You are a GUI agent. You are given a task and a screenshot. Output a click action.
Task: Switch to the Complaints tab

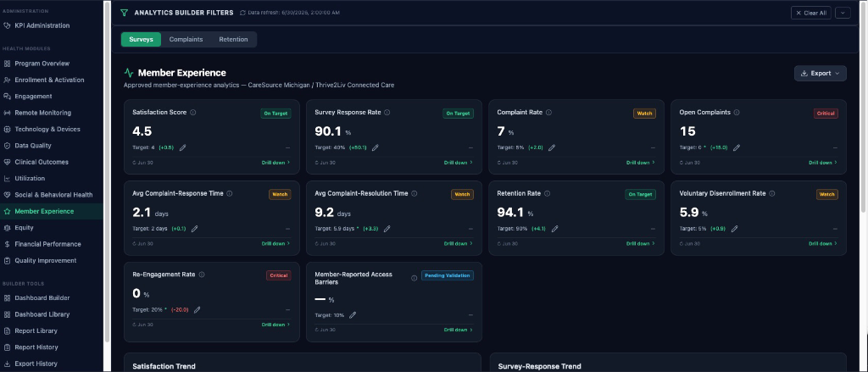click(x=186, y=39)
